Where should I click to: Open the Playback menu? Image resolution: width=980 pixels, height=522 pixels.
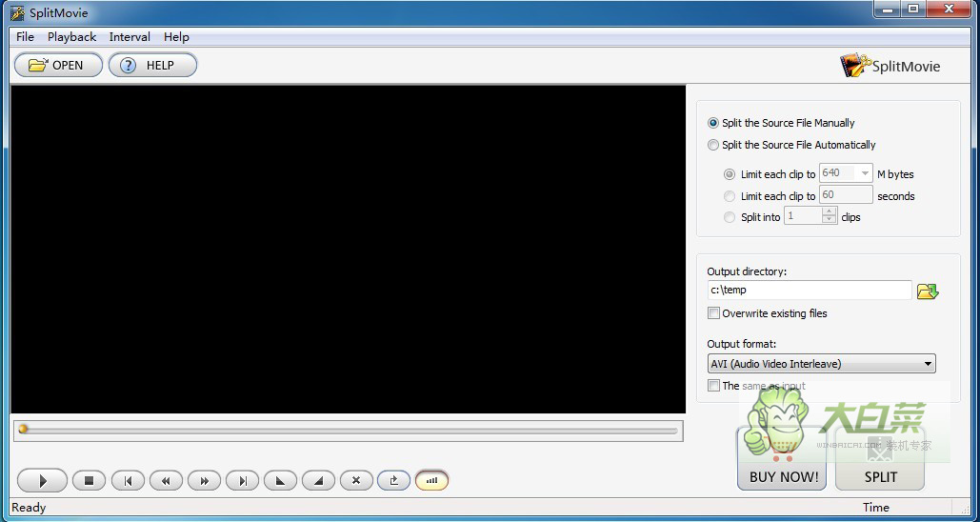click(71, 37)
